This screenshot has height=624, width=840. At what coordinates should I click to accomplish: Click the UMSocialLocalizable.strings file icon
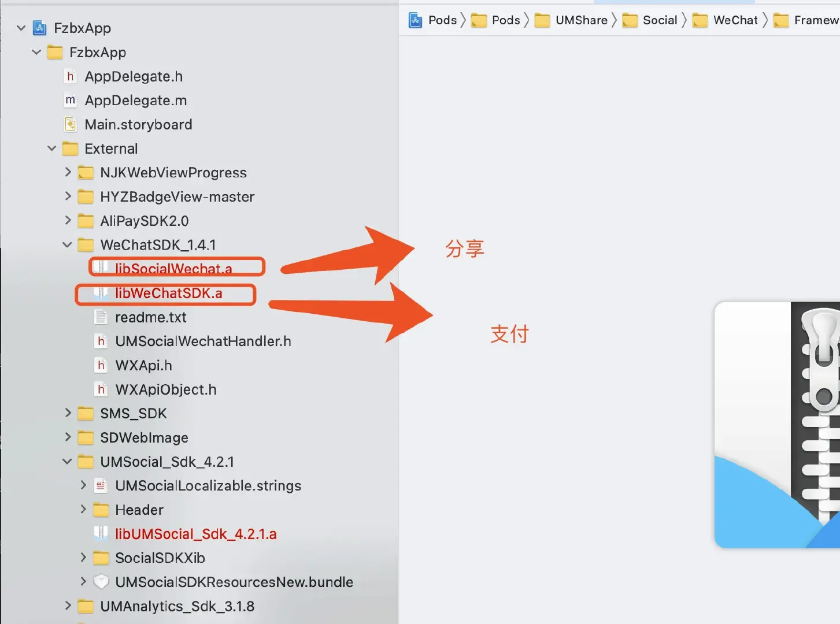click(x=101, y=486)
